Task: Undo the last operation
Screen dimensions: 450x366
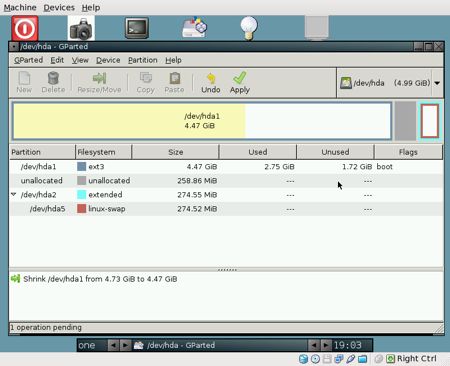Action: pos(211,82)
